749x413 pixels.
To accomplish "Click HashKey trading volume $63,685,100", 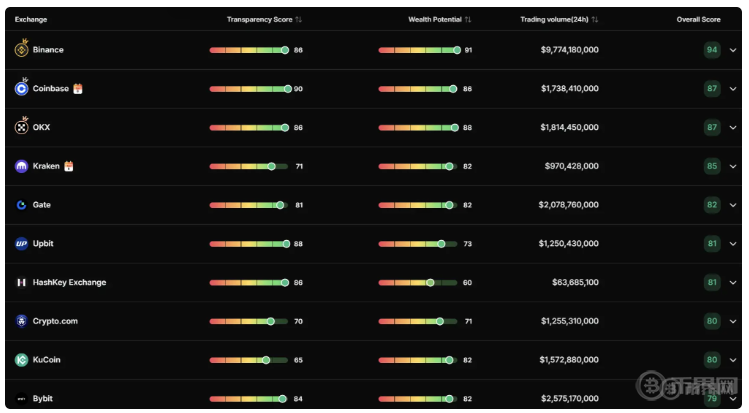I will tap(575, 282).
